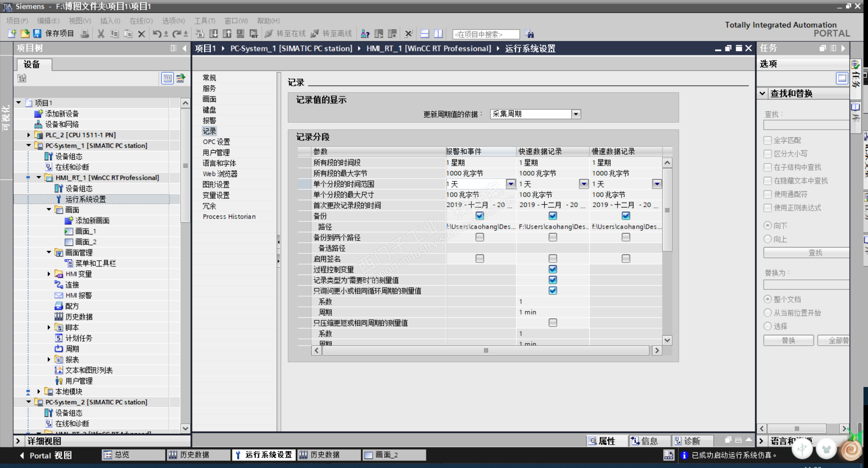Paste from clipboard using the toolbar icon
Screen dimensions: 868x468
tap(128, 34)
